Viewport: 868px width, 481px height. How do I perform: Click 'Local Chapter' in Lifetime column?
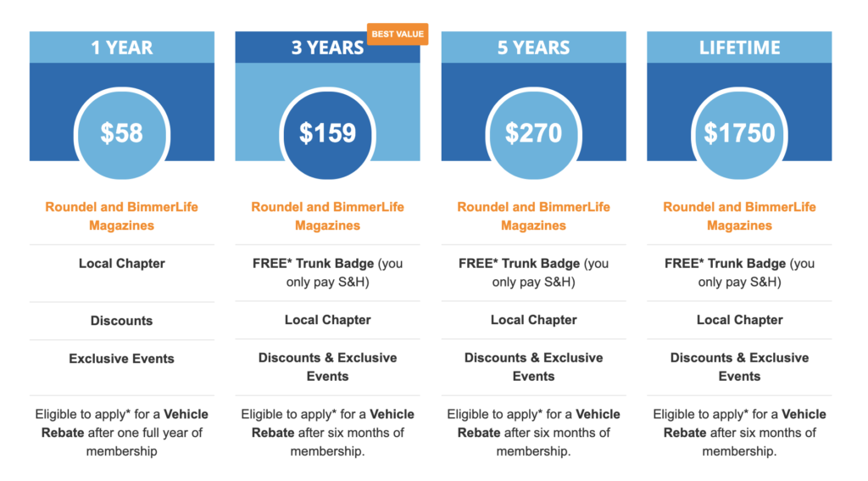click(739, 320)
